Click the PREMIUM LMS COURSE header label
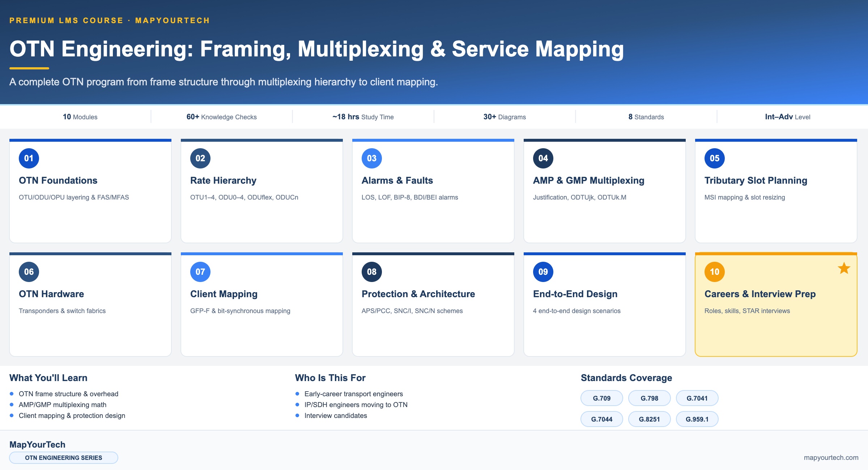Viewport: 868px width, 470px height. (110, 21)
